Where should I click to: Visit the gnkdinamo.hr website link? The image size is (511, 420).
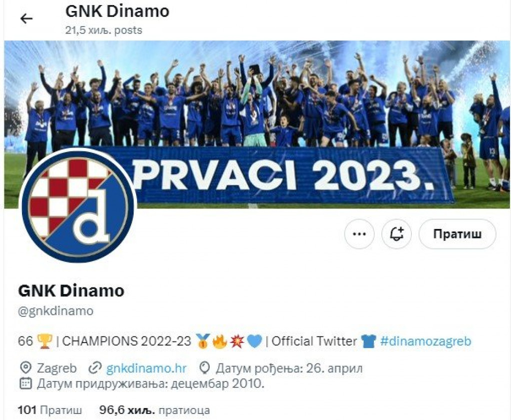coord(146,368)
